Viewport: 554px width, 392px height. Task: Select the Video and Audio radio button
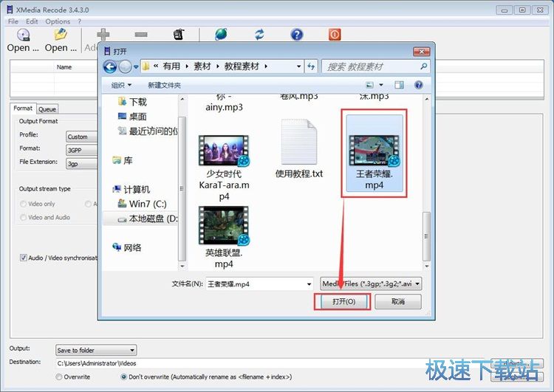tap(24, 217)
